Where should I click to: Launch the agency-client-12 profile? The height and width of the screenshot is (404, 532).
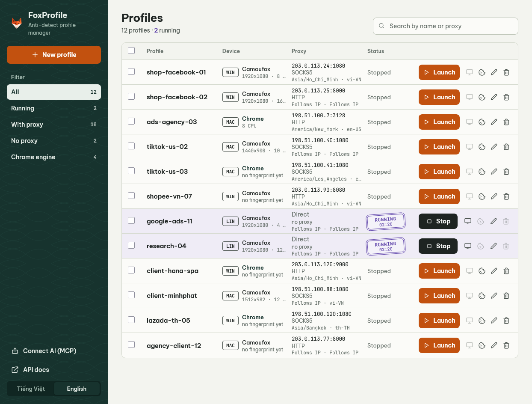(439, 345)
